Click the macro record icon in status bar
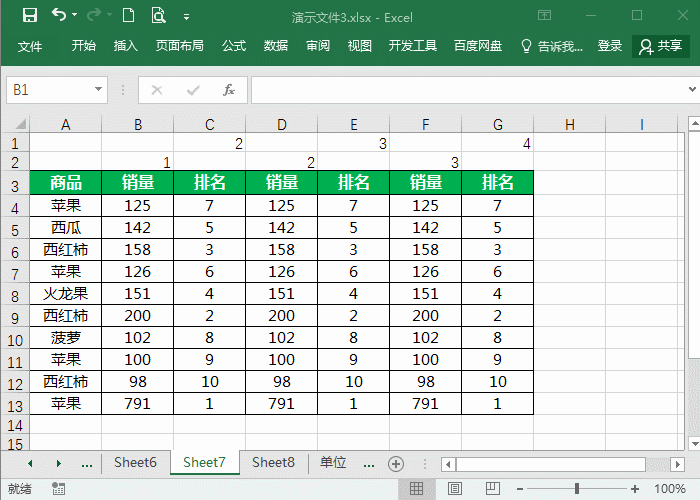 58,488
